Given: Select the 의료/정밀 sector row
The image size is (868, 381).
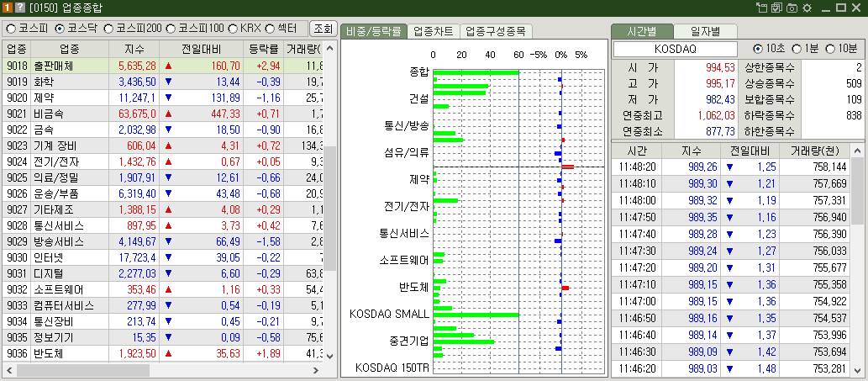Looking at the screenshot, I should pos(163,177).
